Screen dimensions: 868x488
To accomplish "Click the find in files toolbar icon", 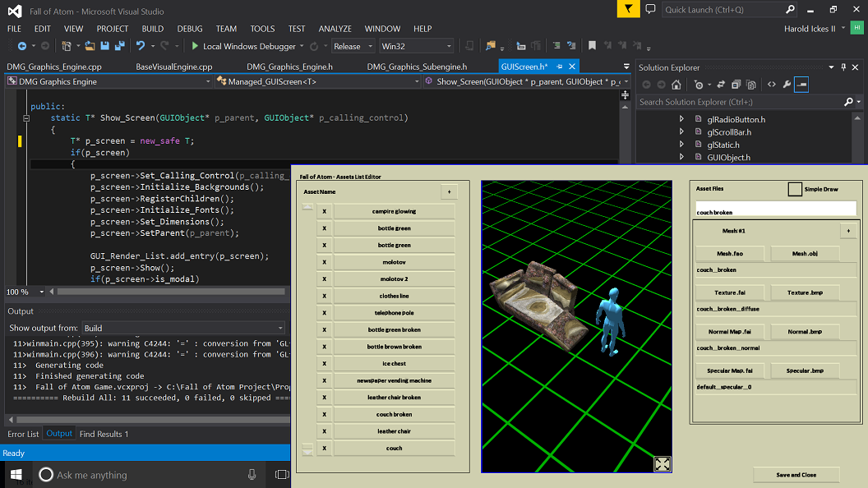I will point(491,47).
